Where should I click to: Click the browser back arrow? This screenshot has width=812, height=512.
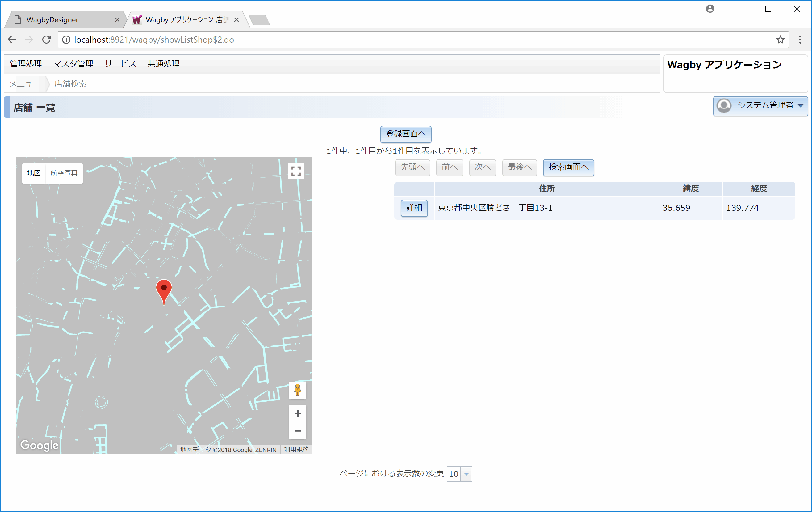point(12,40)
